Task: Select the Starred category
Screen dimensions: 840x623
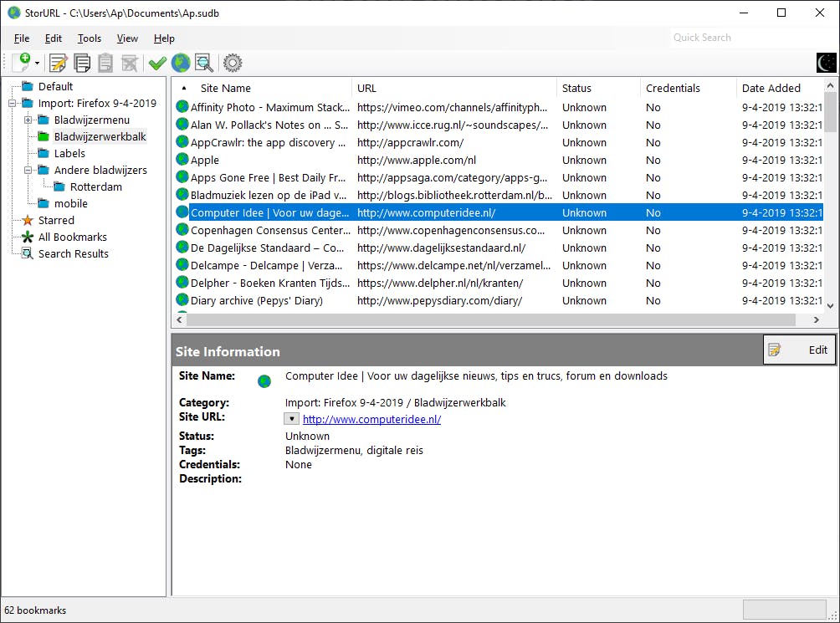Action: click(x=56, y=221)
